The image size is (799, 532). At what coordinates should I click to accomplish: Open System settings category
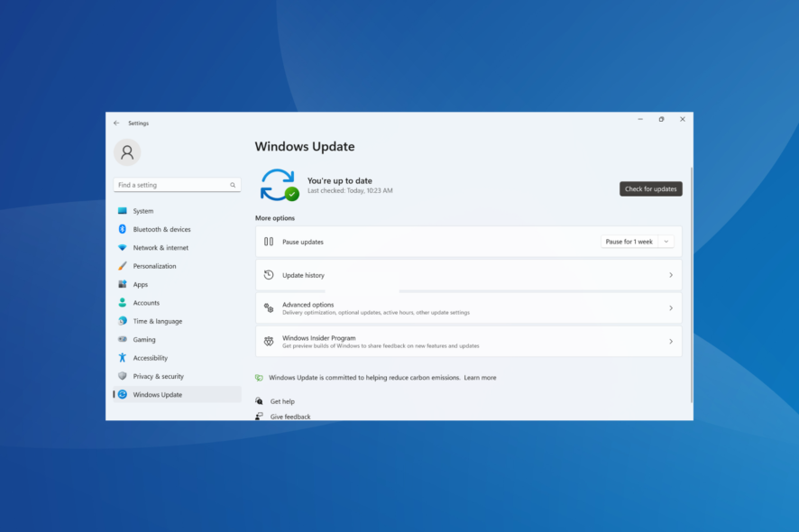tap(177, 211)
